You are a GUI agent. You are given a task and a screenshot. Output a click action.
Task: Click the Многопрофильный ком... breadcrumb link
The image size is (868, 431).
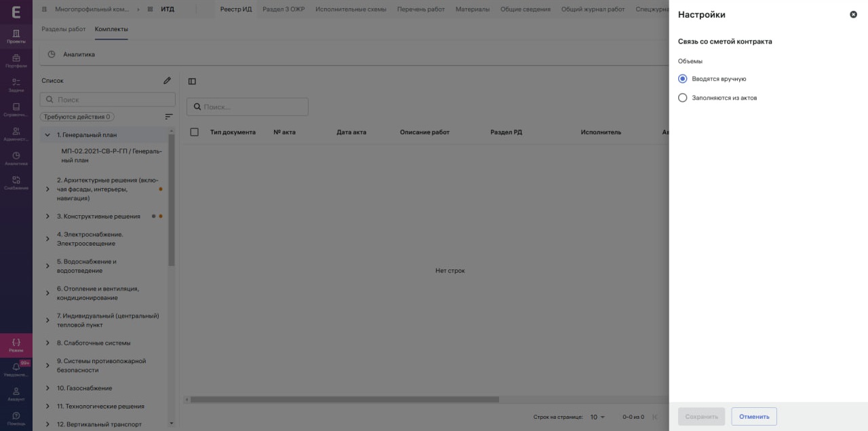tap(92, 10)
